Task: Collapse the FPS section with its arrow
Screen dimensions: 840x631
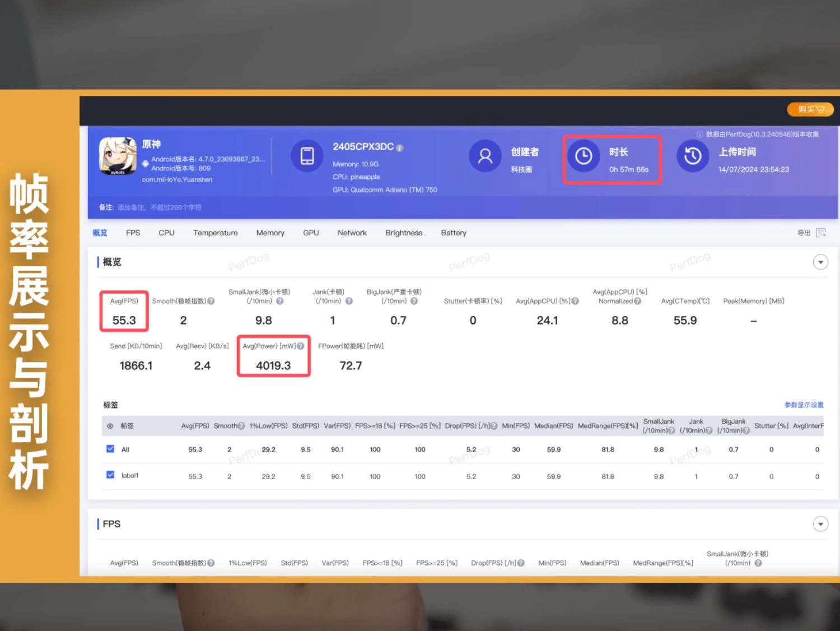Action: 820,524
